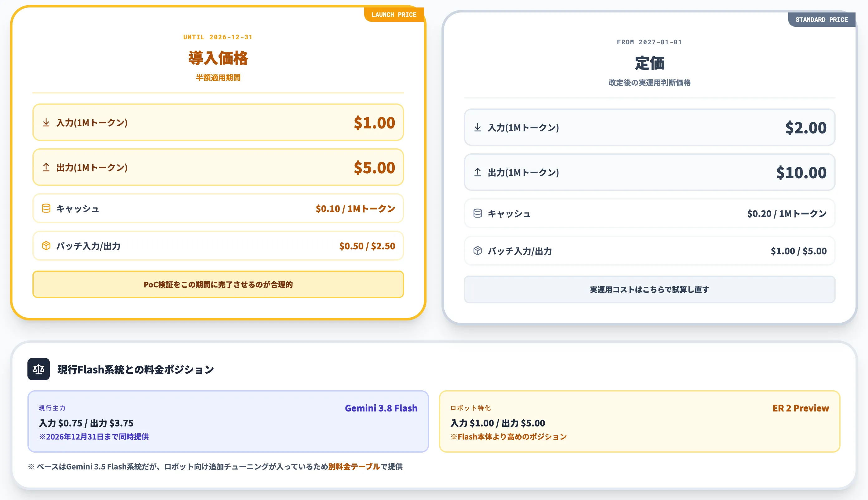
Task: Click the UNTIL 2026-12-31 label
Action: (218, 37)
